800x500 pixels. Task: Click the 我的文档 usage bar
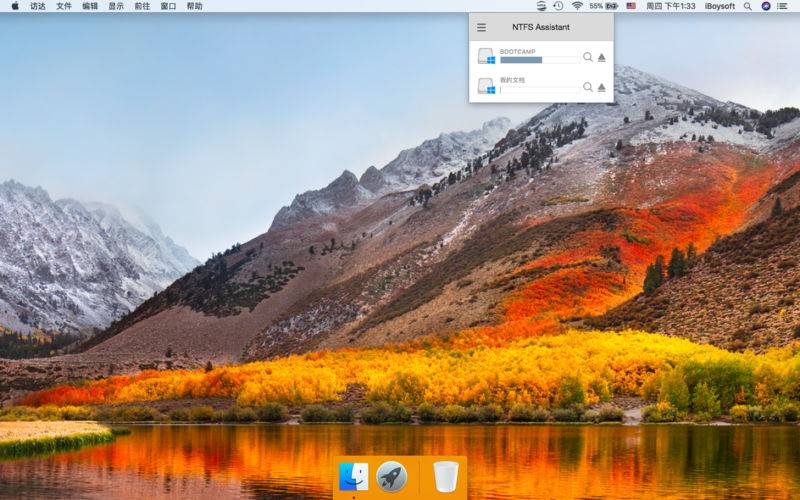pos(539,90)
